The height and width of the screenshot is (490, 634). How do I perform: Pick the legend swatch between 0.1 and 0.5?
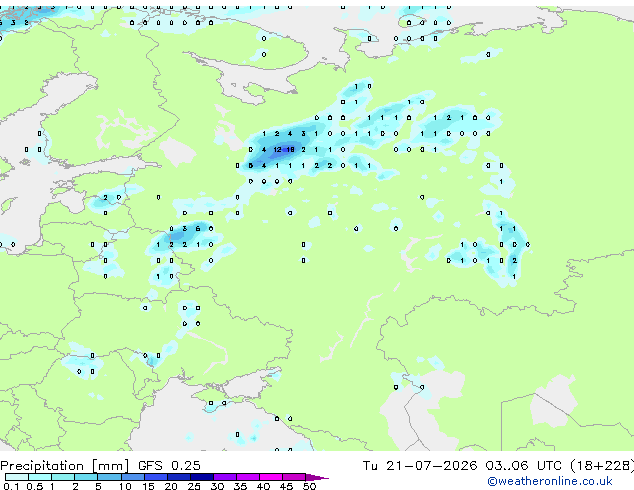click(17, 477)
